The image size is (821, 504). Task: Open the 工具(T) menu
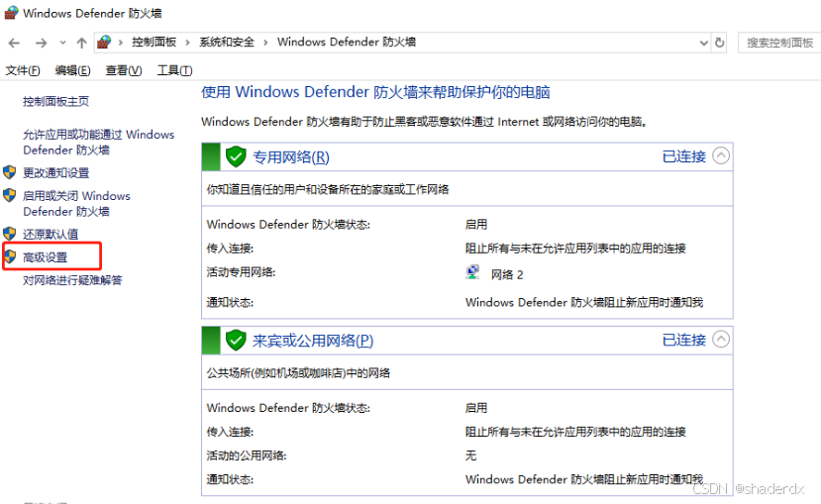[x=175, y=70]
